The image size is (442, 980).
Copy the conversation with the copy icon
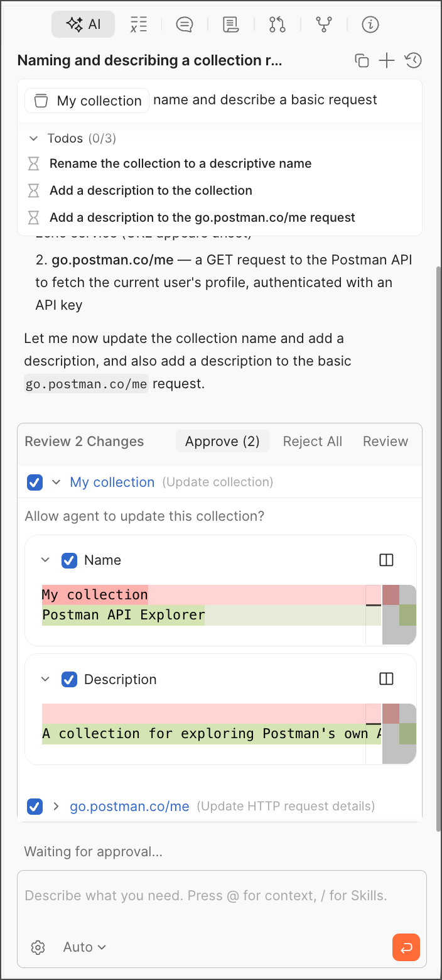tap(362, 60)
